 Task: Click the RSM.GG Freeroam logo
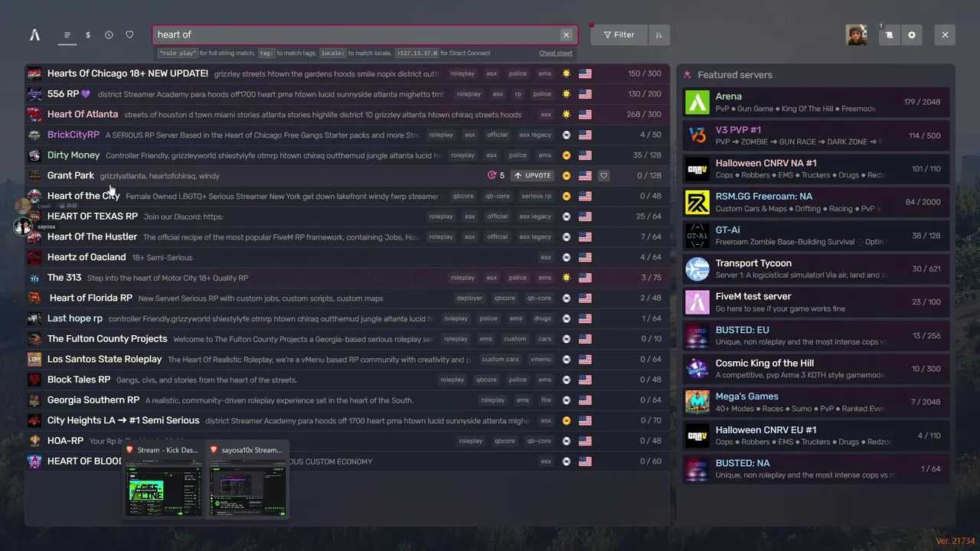coord(697,202)
